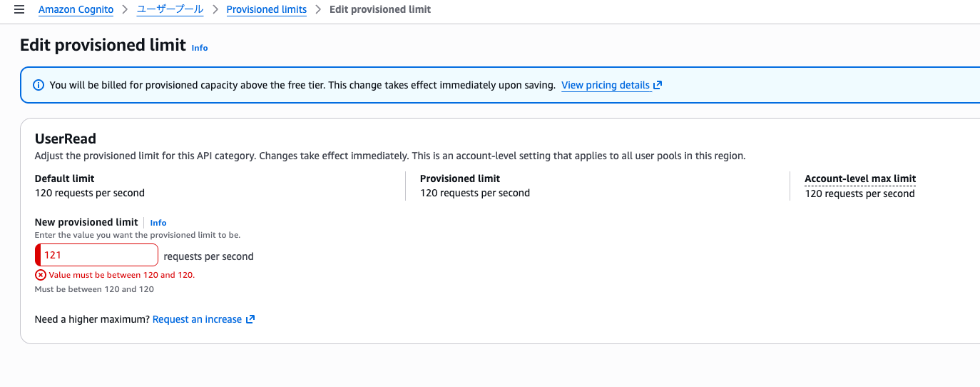Viewport: 980px width, 387px height.
Task: Open Info link beside New provisioned limit
Action: point(158,223)
